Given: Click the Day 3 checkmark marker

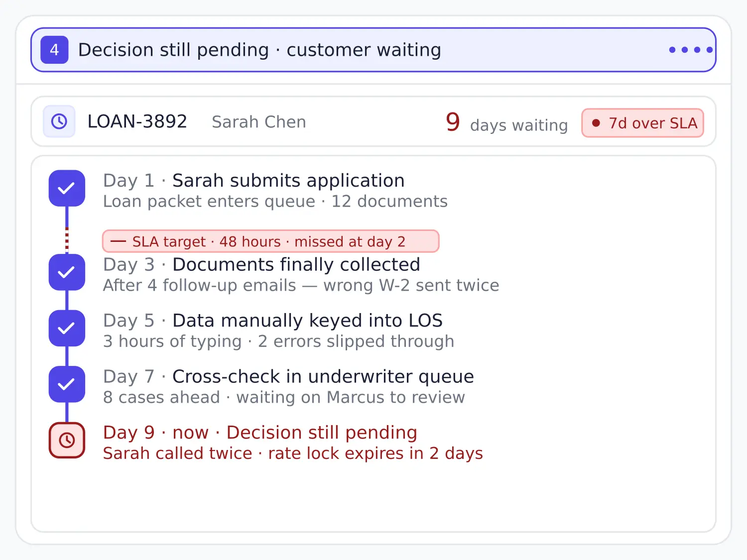Looking at the screenshot, I should 67,272.
